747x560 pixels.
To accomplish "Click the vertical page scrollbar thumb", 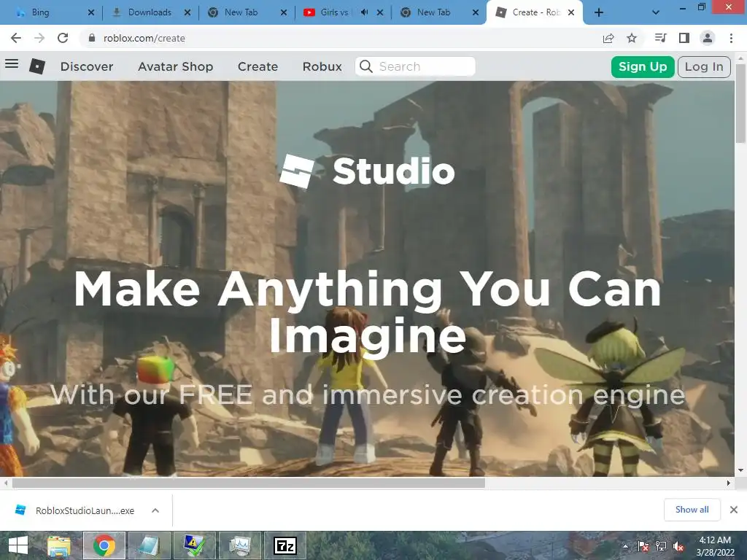I will point(740,102).
